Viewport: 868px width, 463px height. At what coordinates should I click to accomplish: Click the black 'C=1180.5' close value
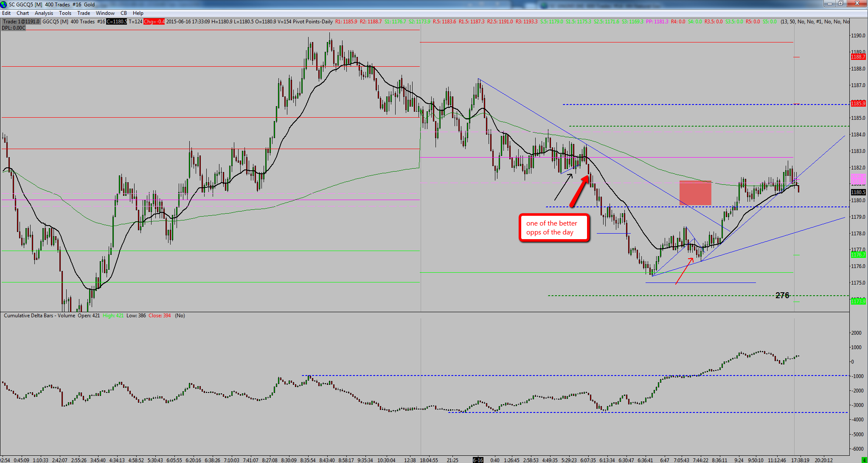point(116,22)
